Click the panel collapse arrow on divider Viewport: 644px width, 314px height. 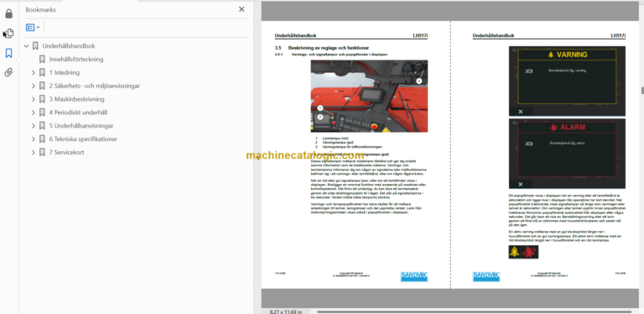tap(258, 157)
